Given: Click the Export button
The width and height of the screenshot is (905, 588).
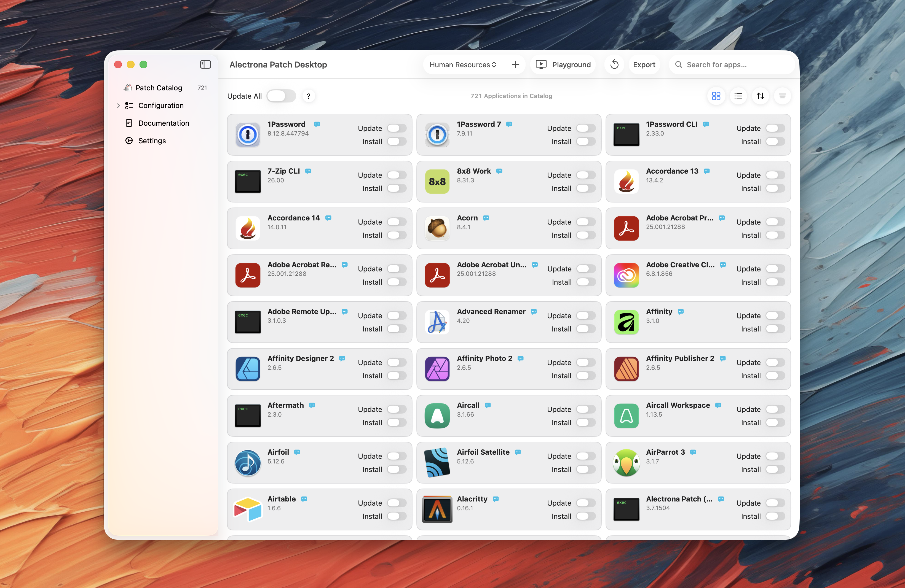Looking at the screenshot, I should click(x=644, y=64).
